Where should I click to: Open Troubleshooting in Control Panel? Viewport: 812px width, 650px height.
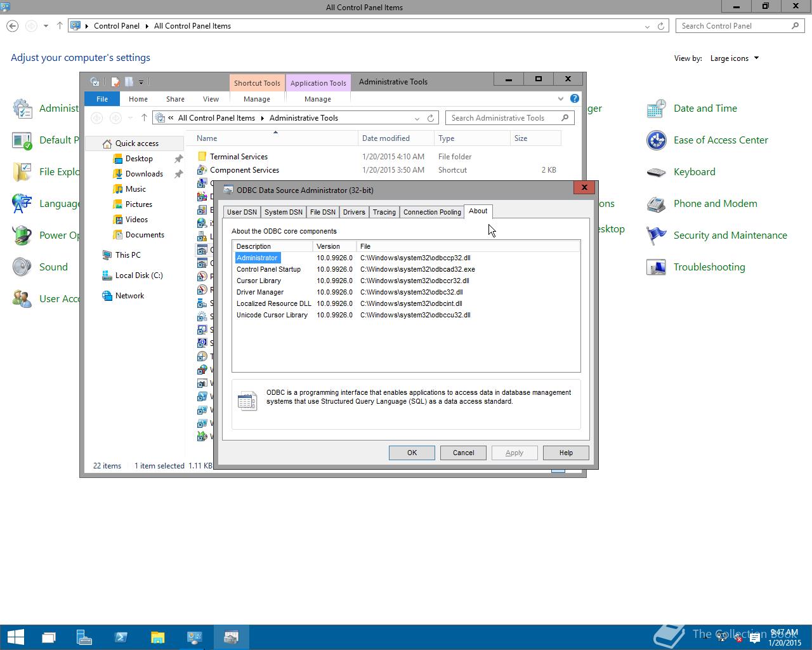(x=709, y=267)
